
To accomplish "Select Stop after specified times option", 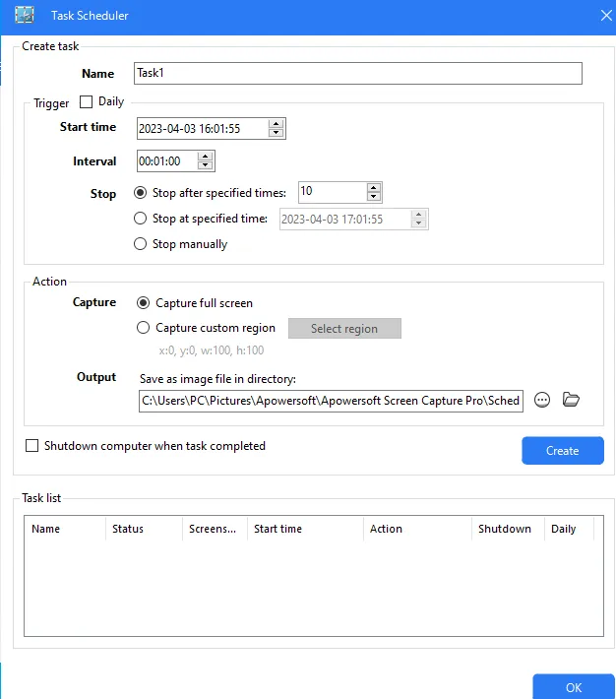I will 141,193.
